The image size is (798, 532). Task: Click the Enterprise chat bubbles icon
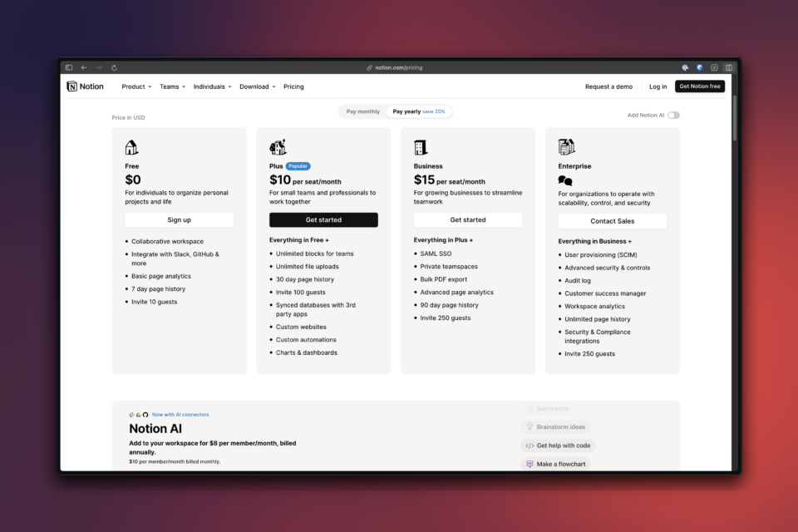click(x=565, y=180)
